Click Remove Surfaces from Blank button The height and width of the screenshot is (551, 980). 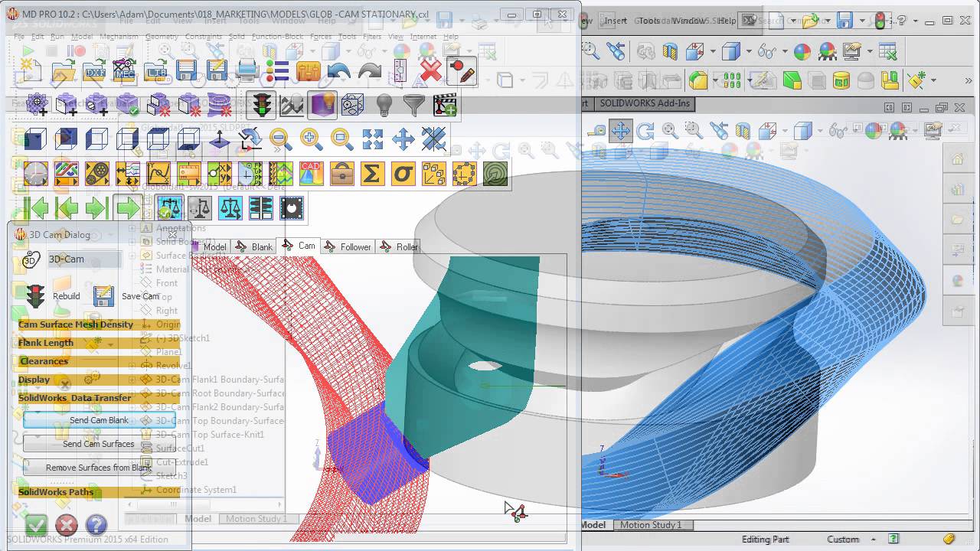tap(99, 468)
